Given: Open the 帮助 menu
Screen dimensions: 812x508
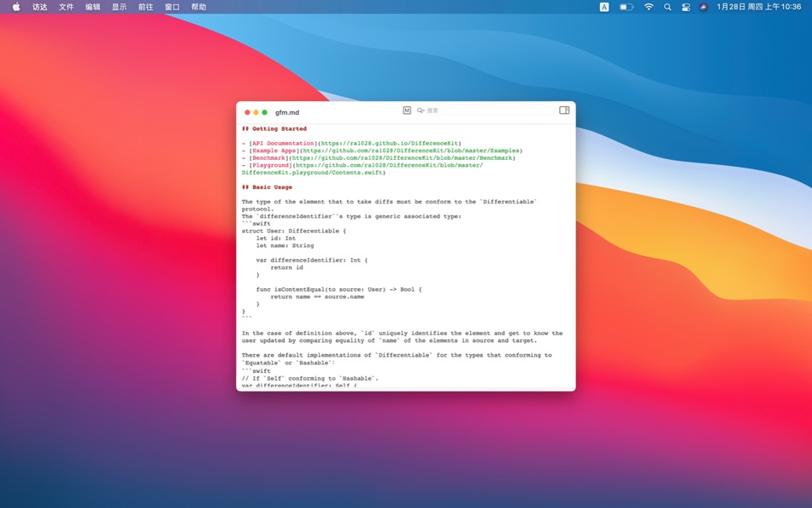Looking at the screenshot, I should 198,7.
